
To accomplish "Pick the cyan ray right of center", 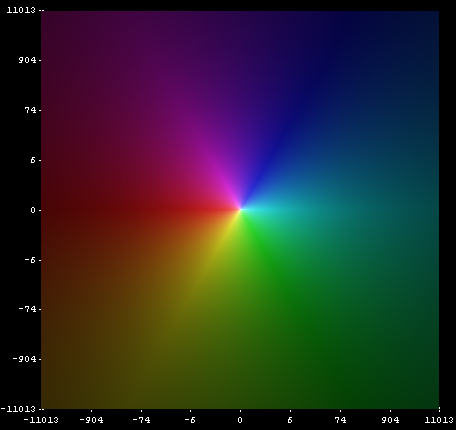I will 280,210.
